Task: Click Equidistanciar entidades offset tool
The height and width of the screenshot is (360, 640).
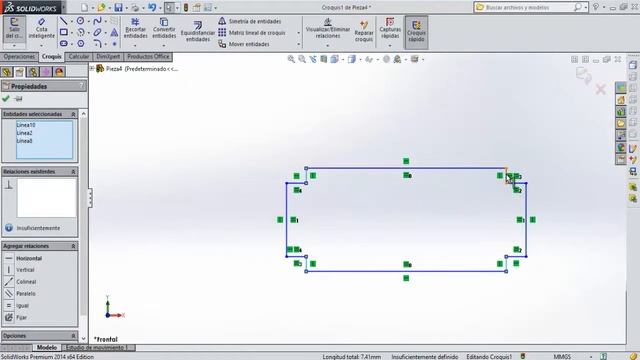Action: pyautogui.click(x=198, y=31)
